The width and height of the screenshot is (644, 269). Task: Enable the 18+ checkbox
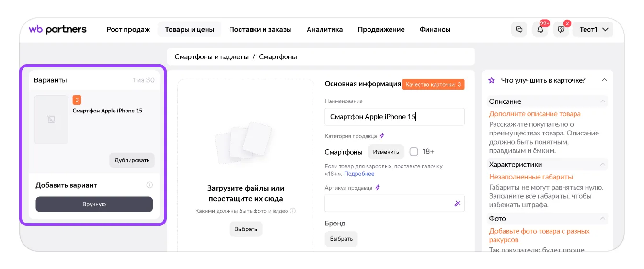click(x=414, y=152)
